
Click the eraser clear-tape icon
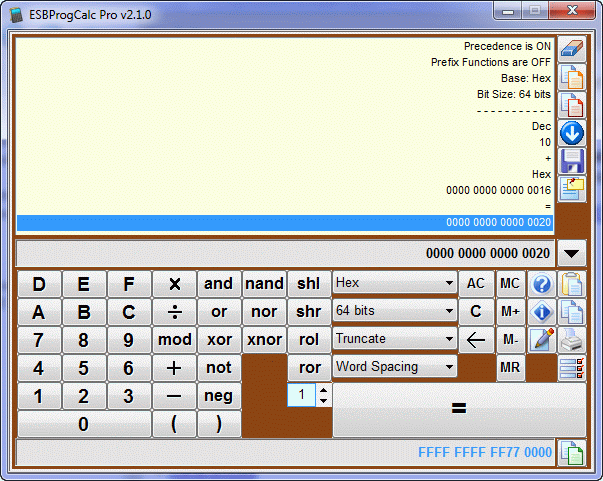point(572,49)
